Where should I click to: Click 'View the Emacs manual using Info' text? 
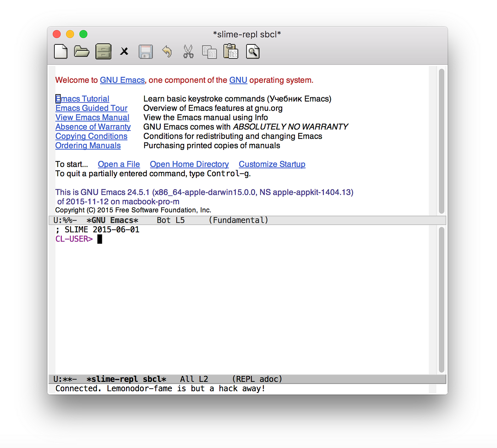pyautogui.click(x=206, y=118)
